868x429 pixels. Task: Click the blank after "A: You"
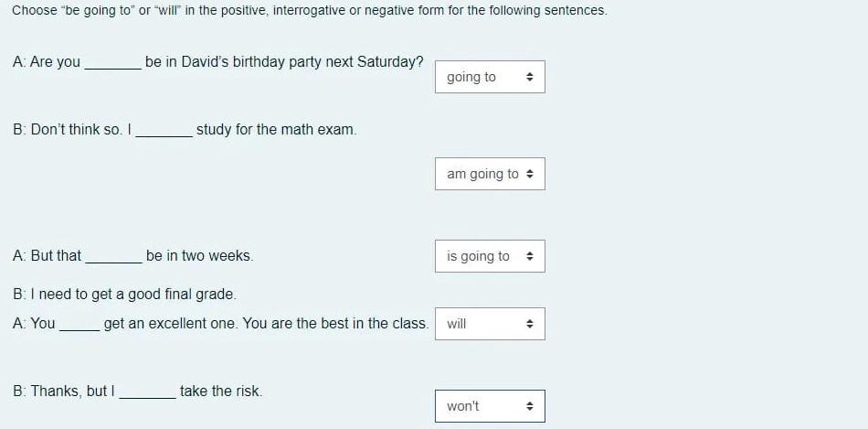pos(79,325)
